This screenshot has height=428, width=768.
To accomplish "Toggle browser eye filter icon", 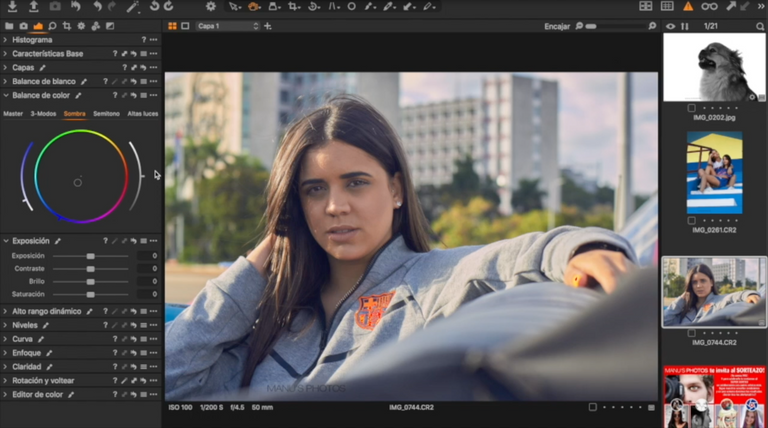I will pos(671,26).
